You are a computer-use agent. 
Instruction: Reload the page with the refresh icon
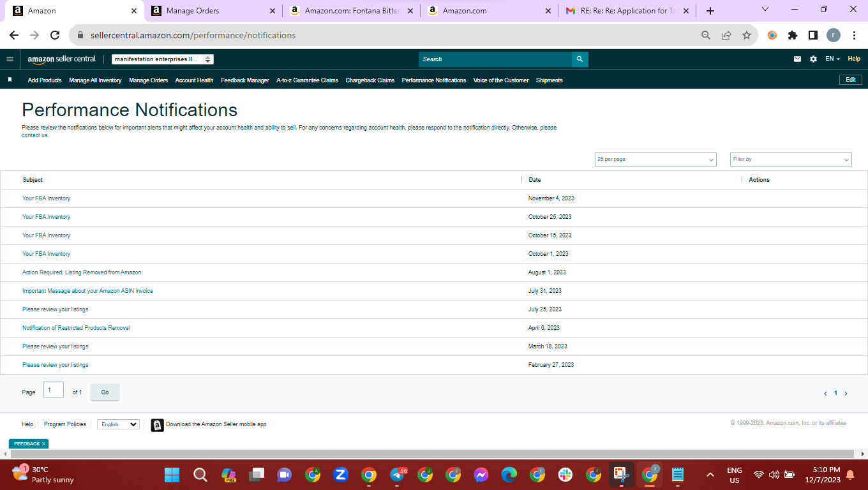click(x=55, y=36)
